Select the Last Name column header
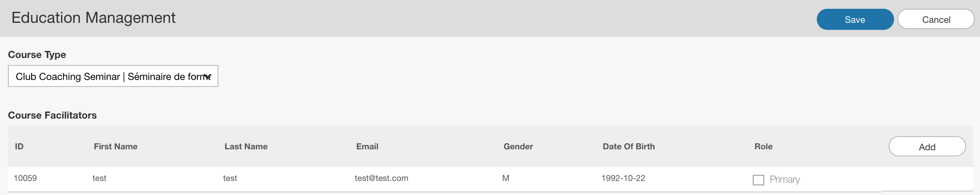The height and width of the screenshot is (195, 980). coord(246,147)
